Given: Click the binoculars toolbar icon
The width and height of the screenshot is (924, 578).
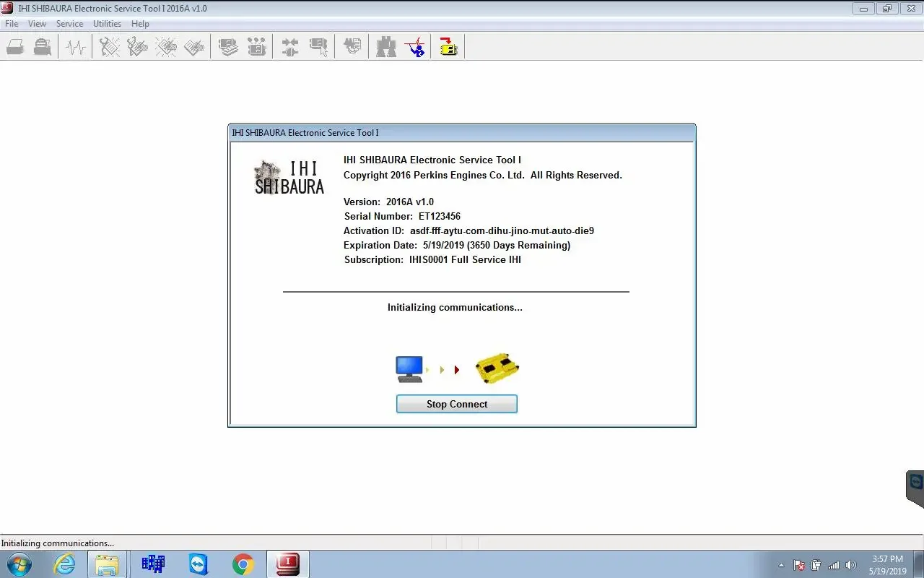Looking at the screenshot, I should [x=386, y=48].
